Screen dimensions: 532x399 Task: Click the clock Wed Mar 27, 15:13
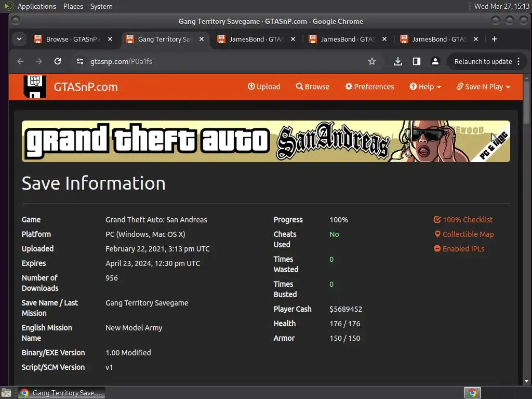coord(501,6)
